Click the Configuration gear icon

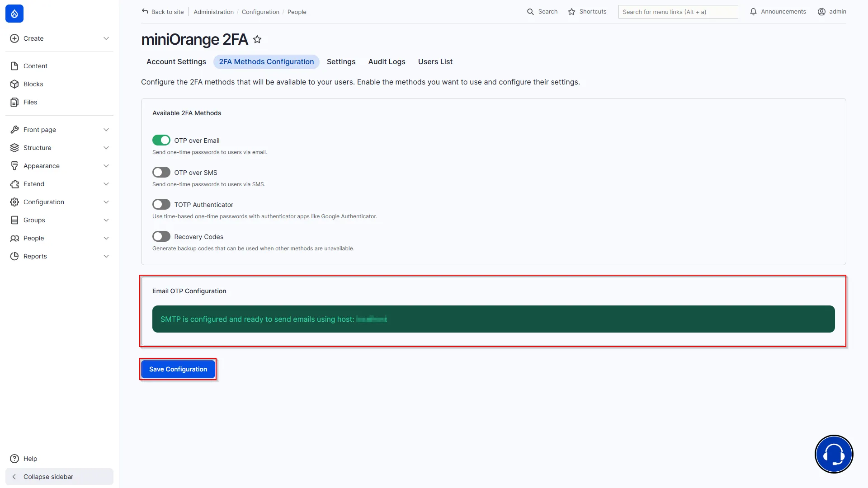14,202
